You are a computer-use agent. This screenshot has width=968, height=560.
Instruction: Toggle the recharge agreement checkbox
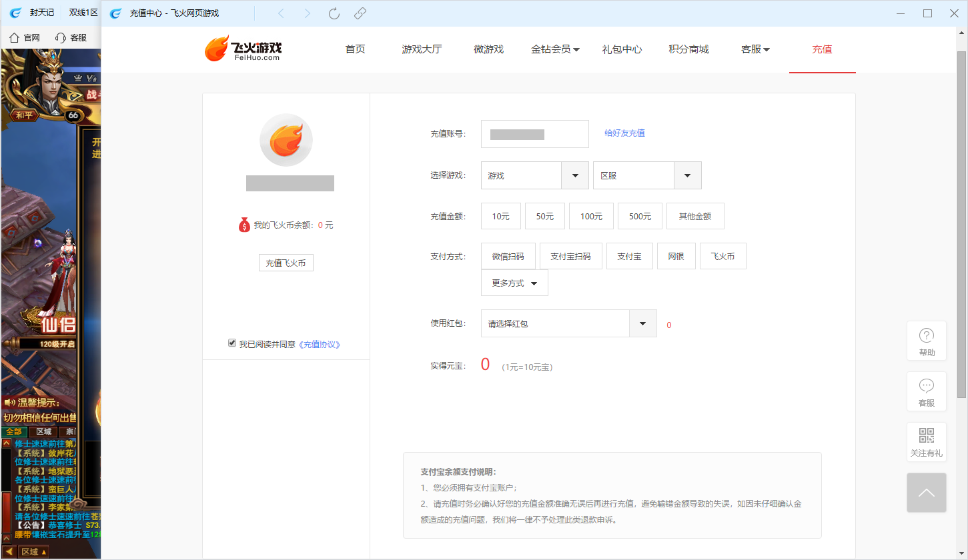point(232,343)
